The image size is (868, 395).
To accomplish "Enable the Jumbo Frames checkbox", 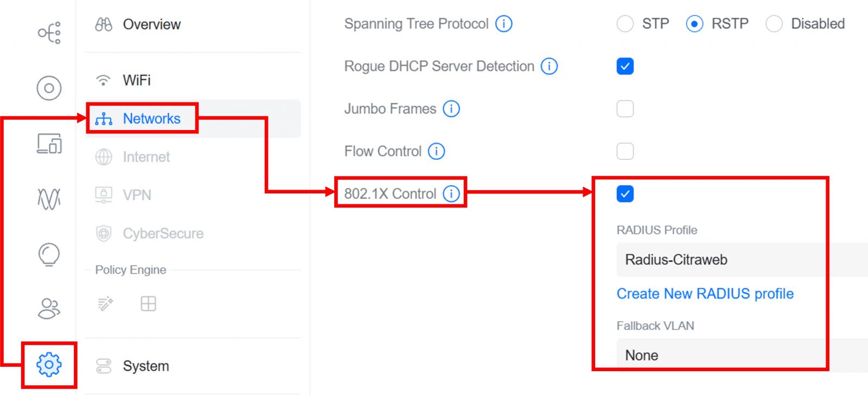I will pos(625,109).
